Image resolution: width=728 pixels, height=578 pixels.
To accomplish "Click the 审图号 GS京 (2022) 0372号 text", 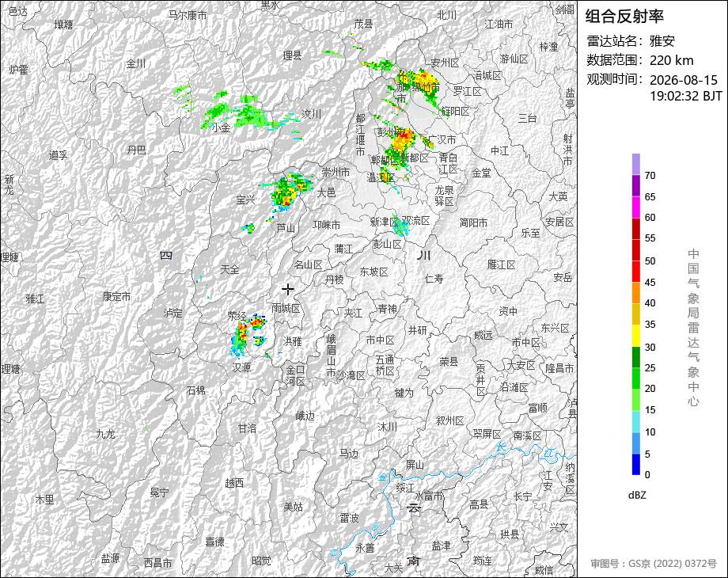I will pos(654,564).
